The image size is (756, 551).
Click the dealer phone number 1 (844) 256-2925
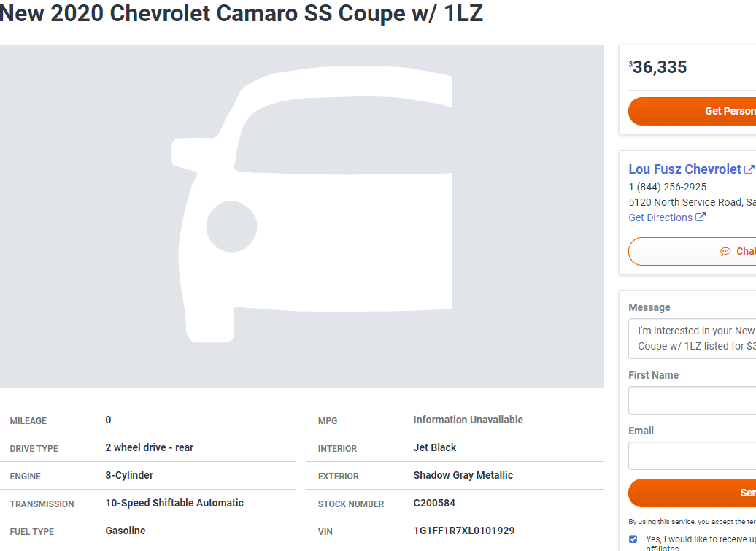point(668,187)
